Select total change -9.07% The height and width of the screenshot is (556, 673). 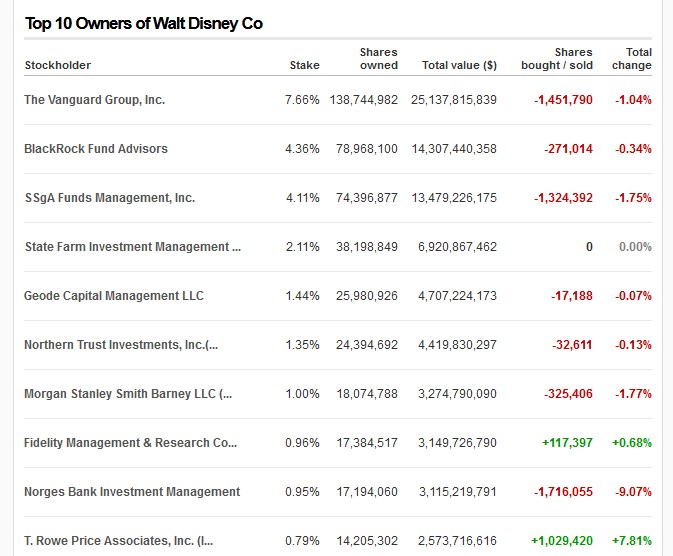point(633,491)
